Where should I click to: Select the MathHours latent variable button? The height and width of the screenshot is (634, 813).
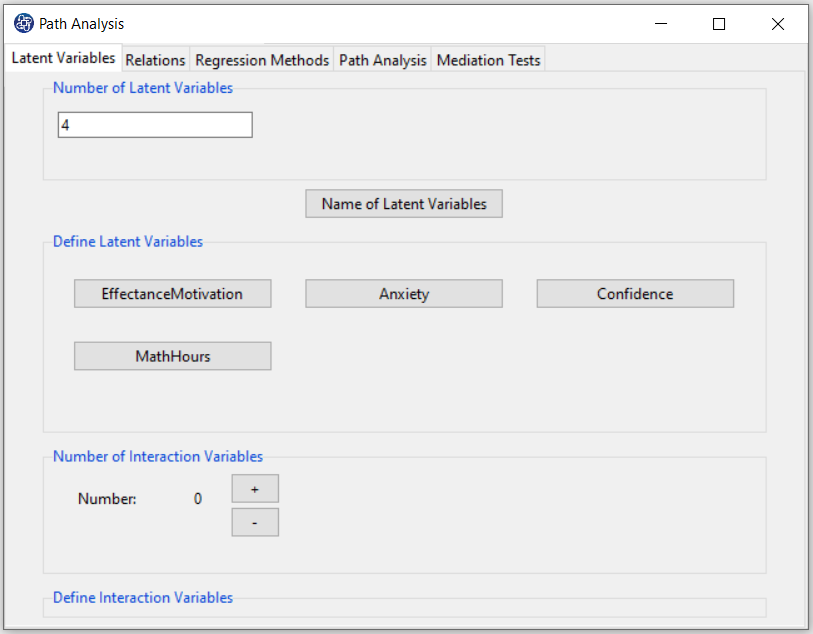(172, 356)
